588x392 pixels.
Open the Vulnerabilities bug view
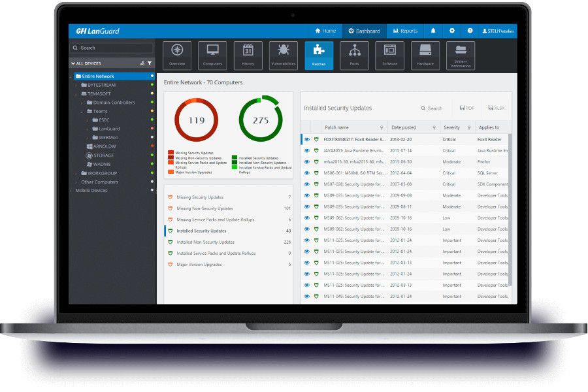point(284,56)
